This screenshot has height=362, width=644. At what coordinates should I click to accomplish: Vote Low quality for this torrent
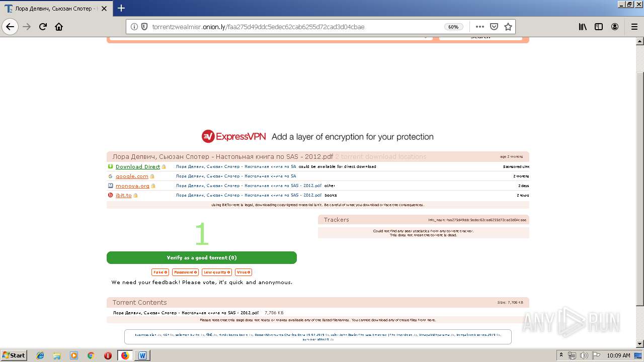217,272
